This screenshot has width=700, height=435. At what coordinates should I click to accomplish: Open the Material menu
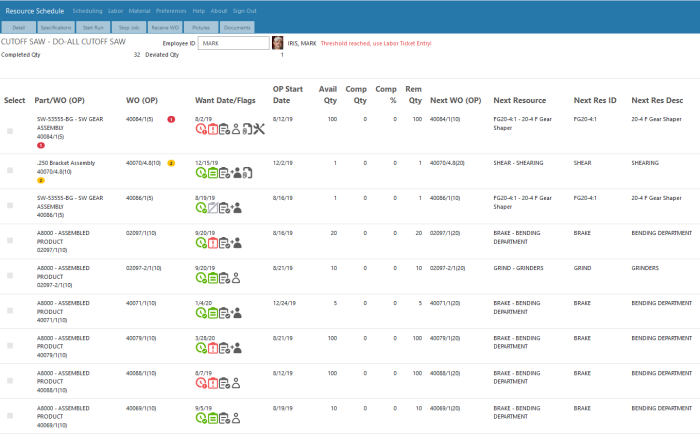click(x=139, y=11)
